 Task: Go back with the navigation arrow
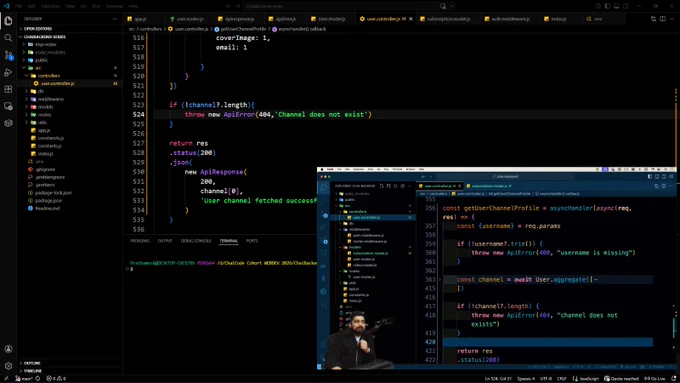coord(228,6)
